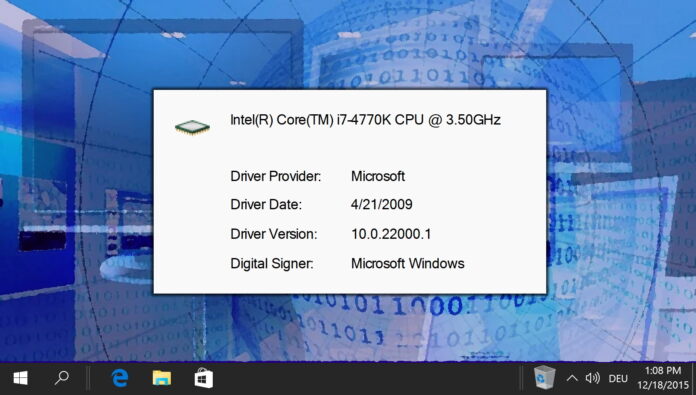The image size is (696, 395).
Task: Open the Windows Start menu
Action: point(20,379)
